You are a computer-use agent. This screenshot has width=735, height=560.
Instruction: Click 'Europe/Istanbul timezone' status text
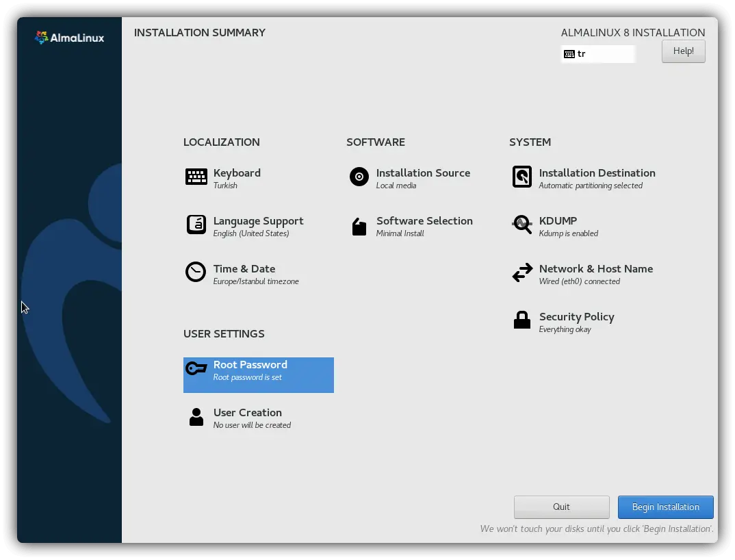pos(255,281)
